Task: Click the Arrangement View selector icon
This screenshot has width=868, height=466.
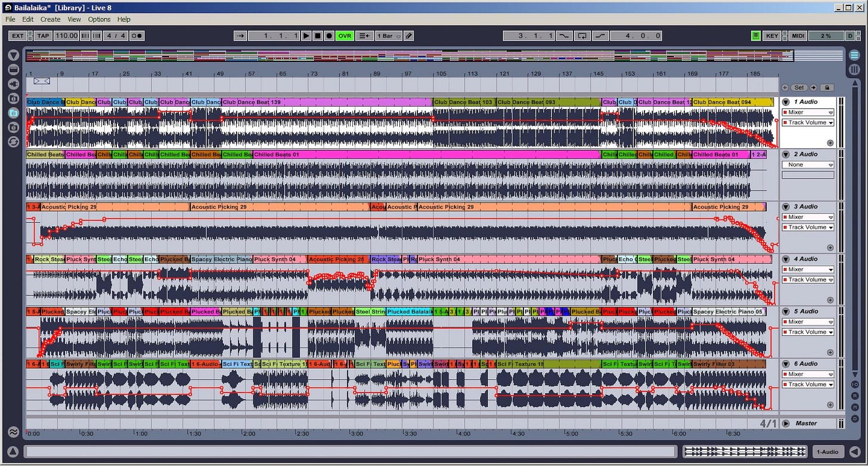Action: coord(854,55)
